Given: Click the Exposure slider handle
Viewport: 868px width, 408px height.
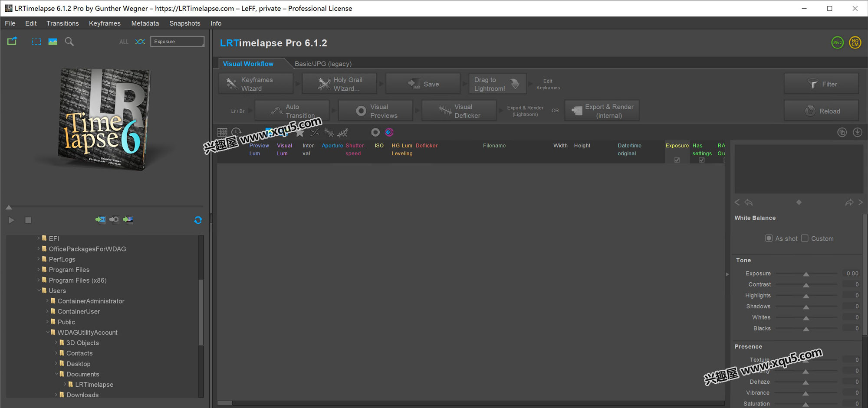Looking at the screenshot, I should pos(806,274).
